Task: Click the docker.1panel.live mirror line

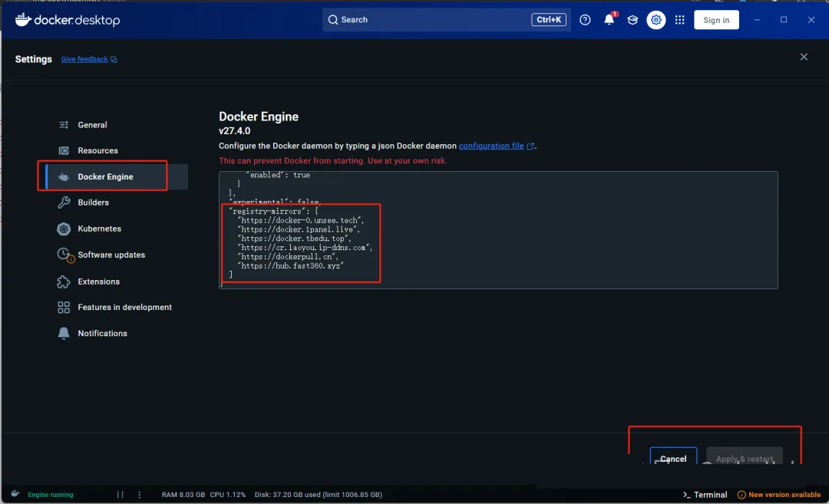Action: (299, 229)
